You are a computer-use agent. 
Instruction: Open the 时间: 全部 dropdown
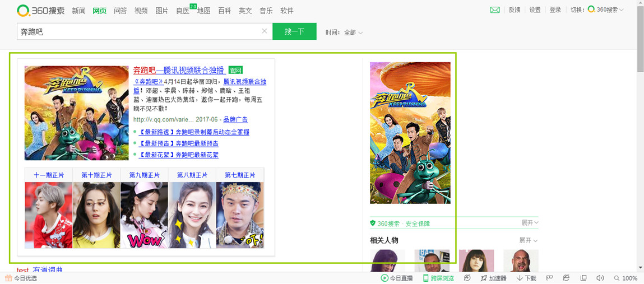pyautogui.click(x=344, y=32)
